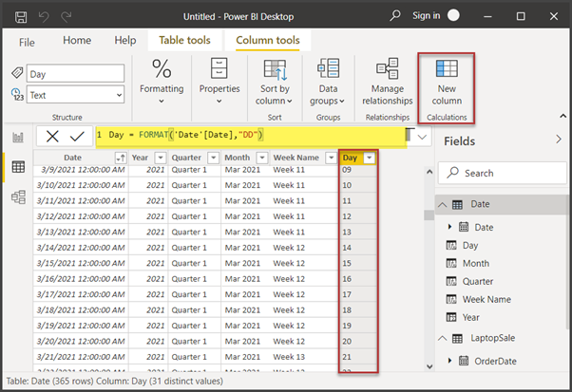Cancel the formula with X icon
The height and width of the screenshot is (392, 572).
pos(52,137)
